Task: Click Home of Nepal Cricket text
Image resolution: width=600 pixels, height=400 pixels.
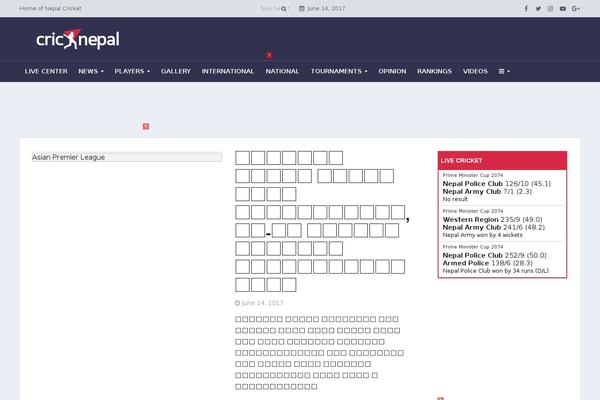Action: tap(50, 8)
